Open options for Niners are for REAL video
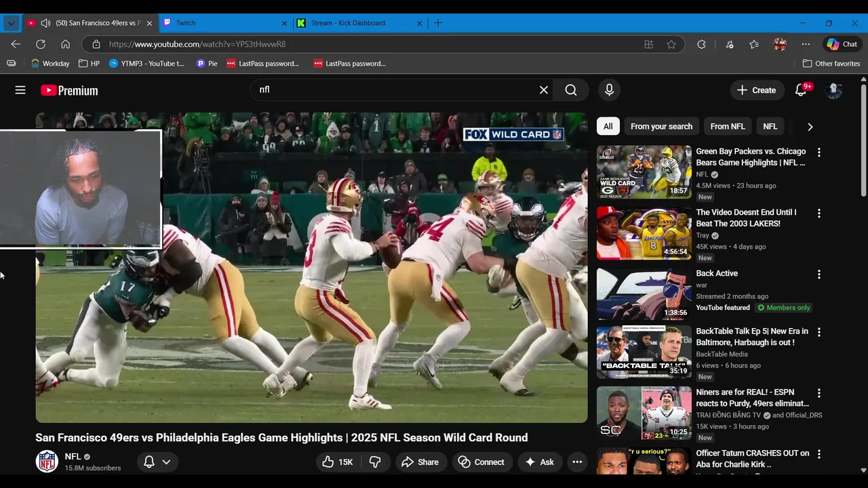The image size is (868, 488). 818,393
